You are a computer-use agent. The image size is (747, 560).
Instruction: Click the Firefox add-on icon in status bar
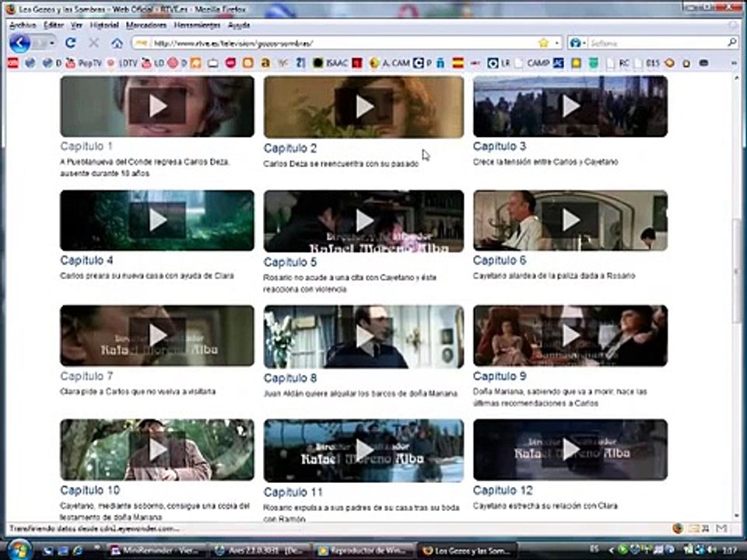[x=677, y=528]
